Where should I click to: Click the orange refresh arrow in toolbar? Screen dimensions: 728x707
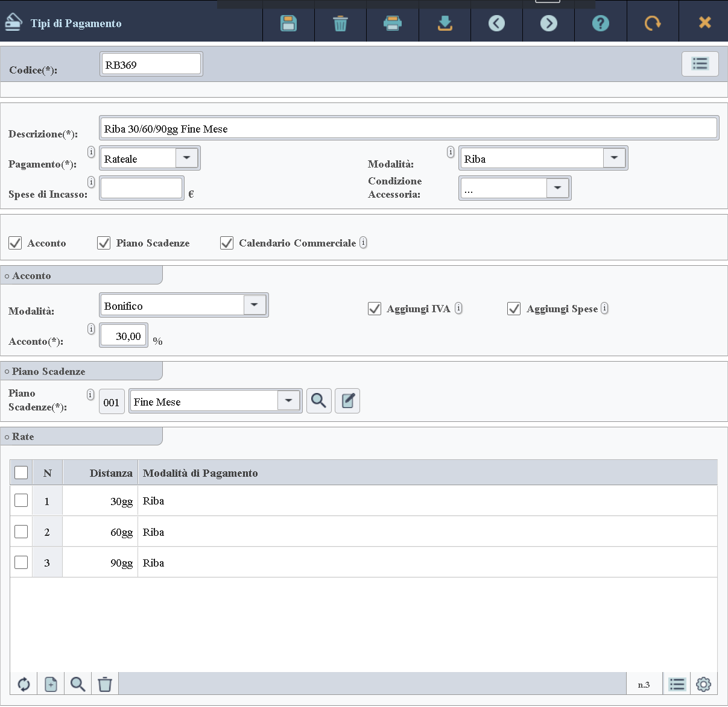653,24
